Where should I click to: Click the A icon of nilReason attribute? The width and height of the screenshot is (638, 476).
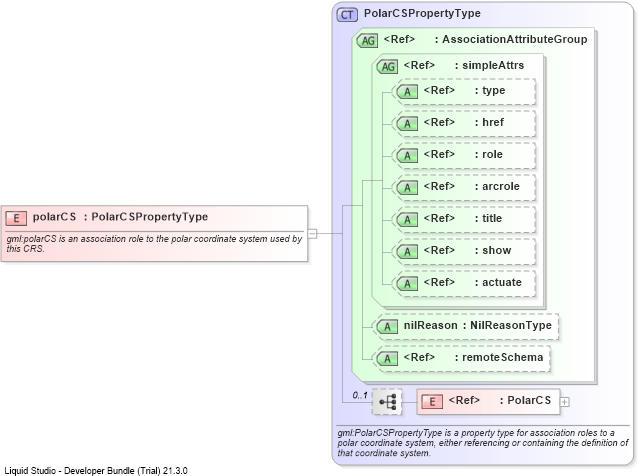pos(387,326)
